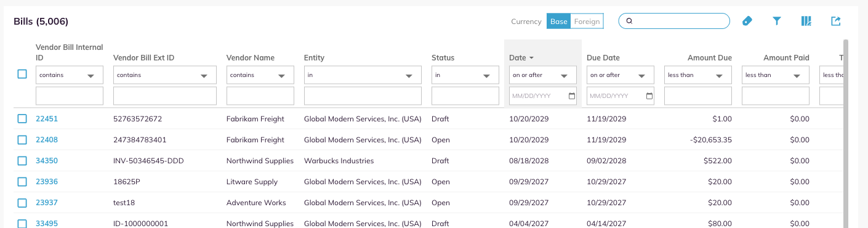Focus the Amount Due filter field
The image size is (868, 228).
[698, 96]
